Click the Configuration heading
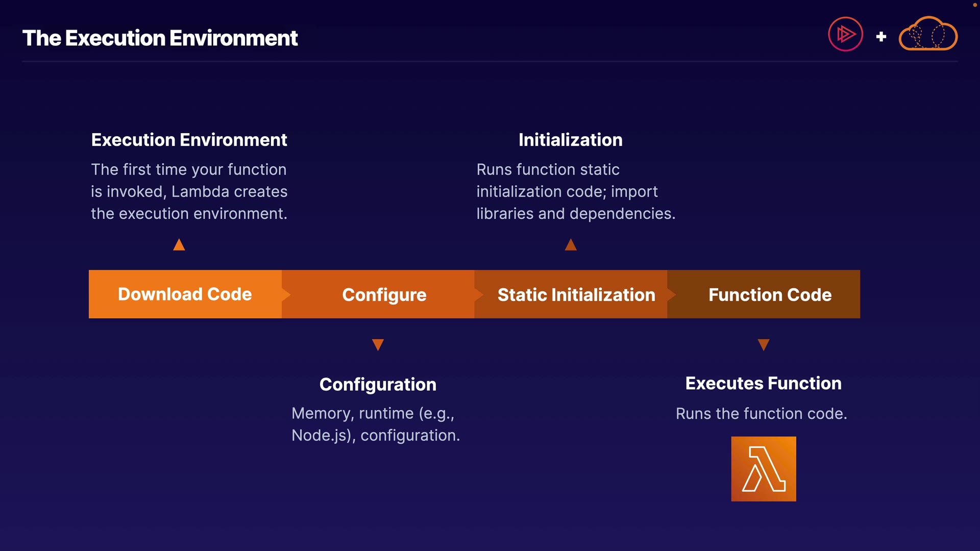Screen dimensions: 980x551 pos(378,384)
